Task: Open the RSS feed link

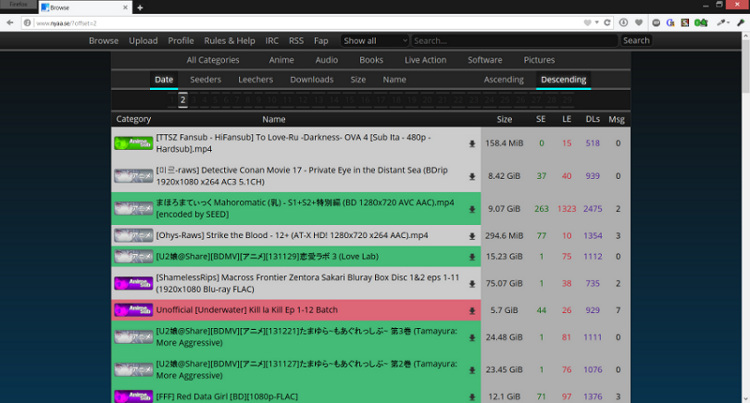Action: (x=296, y=41)
